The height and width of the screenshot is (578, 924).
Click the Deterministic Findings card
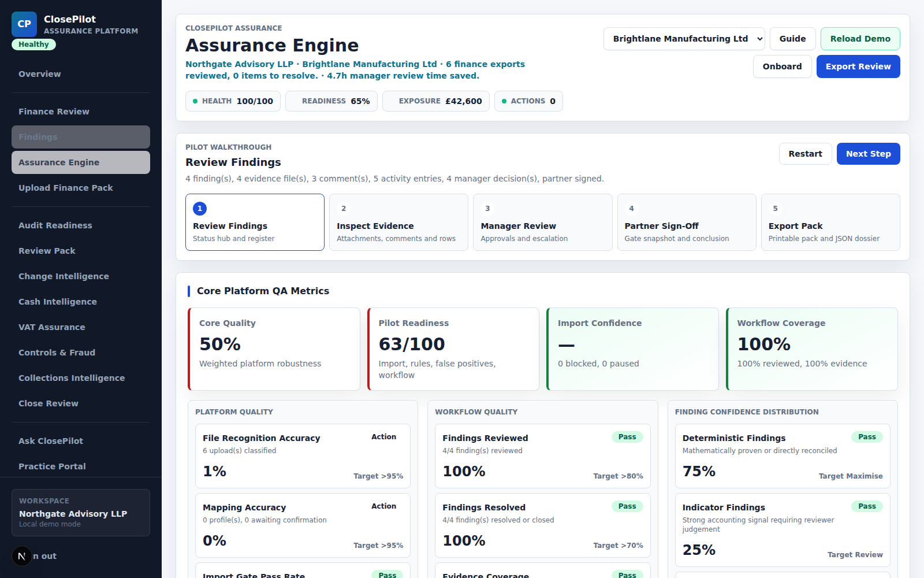(783, 456)
